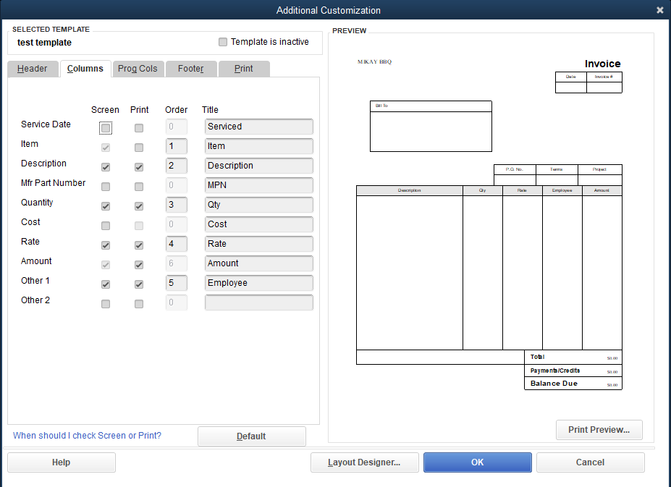Uncheck Quantity Print checkbox
671x487 pixels.
pos(139,206)
